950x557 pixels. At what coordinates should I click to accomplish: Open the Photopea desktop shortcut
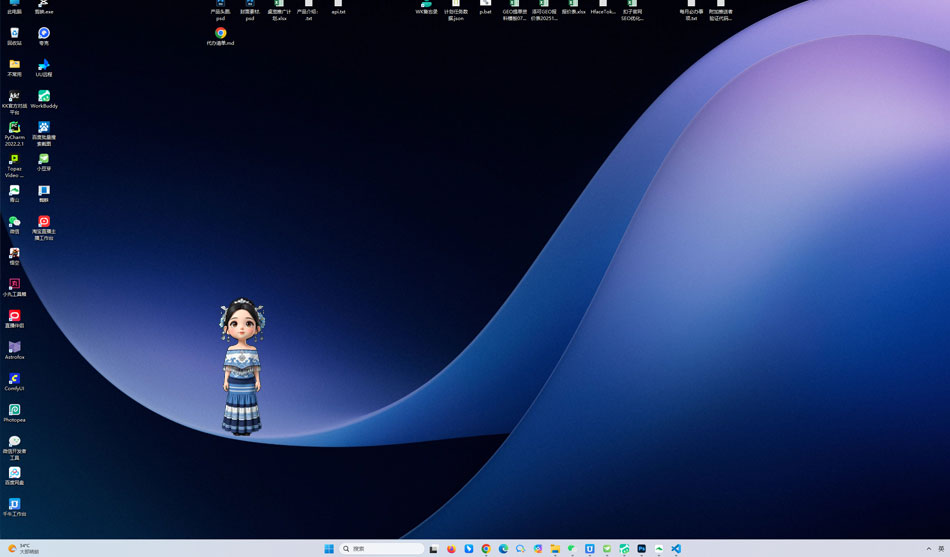tap(15, 413)
